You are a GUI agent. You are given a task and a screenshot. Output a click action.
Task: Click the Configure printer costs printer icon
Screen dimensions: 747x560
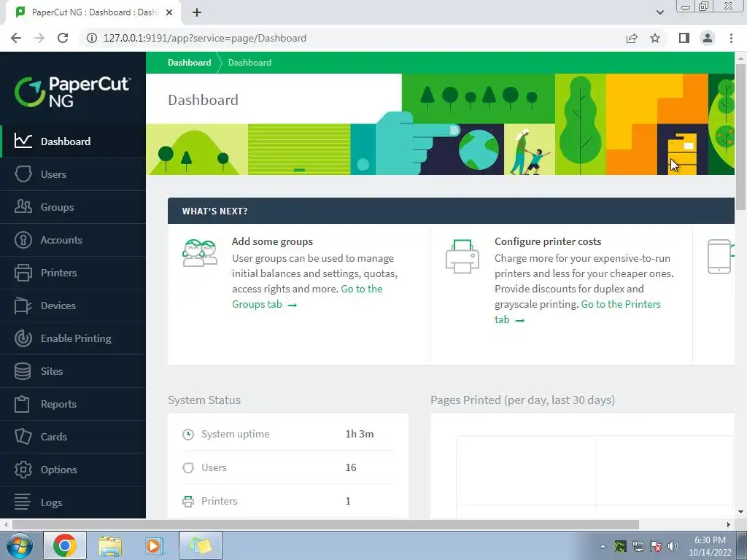pos(462,256)
